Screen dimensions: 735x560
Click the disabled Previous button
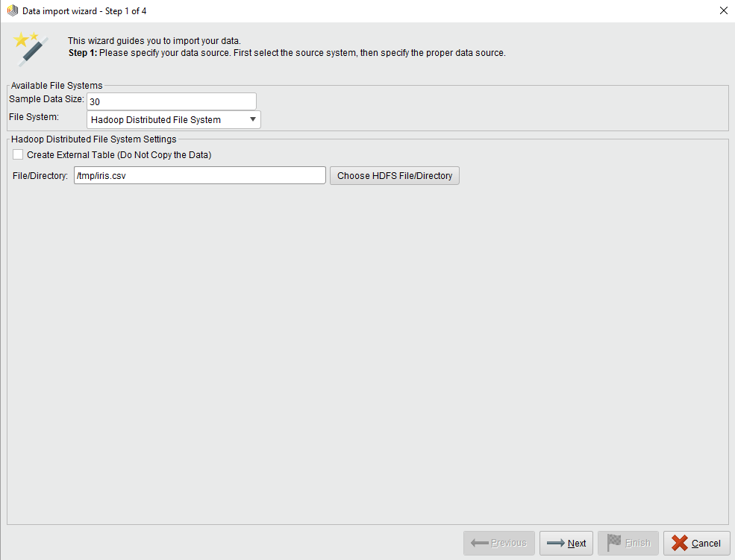498,543
